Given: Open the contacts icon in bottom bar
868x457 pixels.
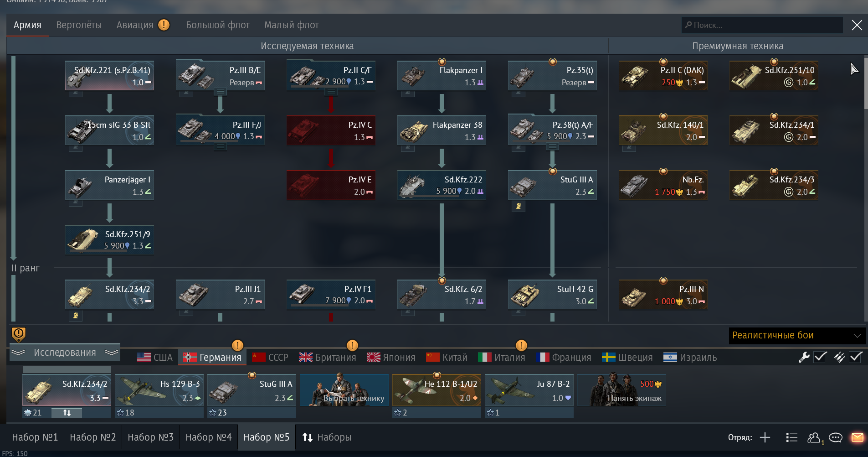Looking at the screenshot, I should [x=814, y=438].
